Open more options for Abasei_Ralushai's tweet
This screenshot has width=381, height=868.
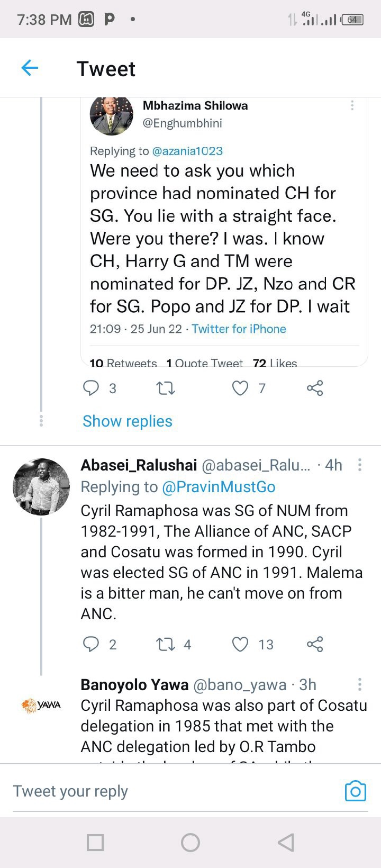point(360,465)
